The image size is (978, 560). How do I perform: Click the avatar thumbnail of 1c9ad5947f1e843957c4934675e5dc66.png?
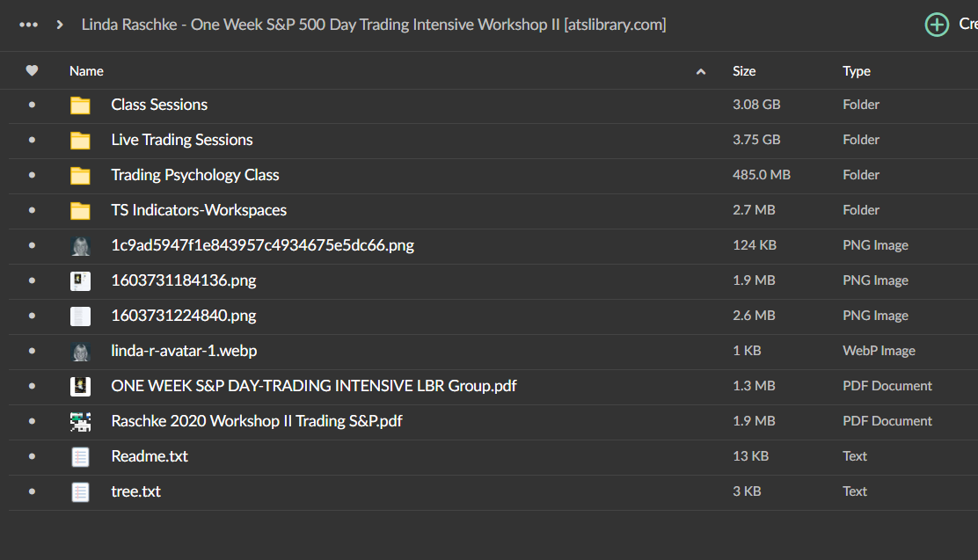pyautogui.click(x=80, y=245)
